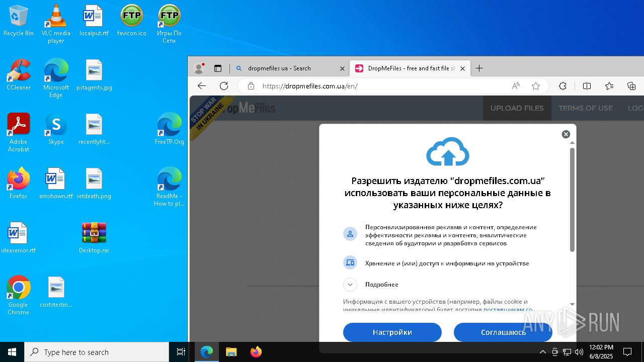Open the Desktop.rar archive

click(x=94, y=238)
